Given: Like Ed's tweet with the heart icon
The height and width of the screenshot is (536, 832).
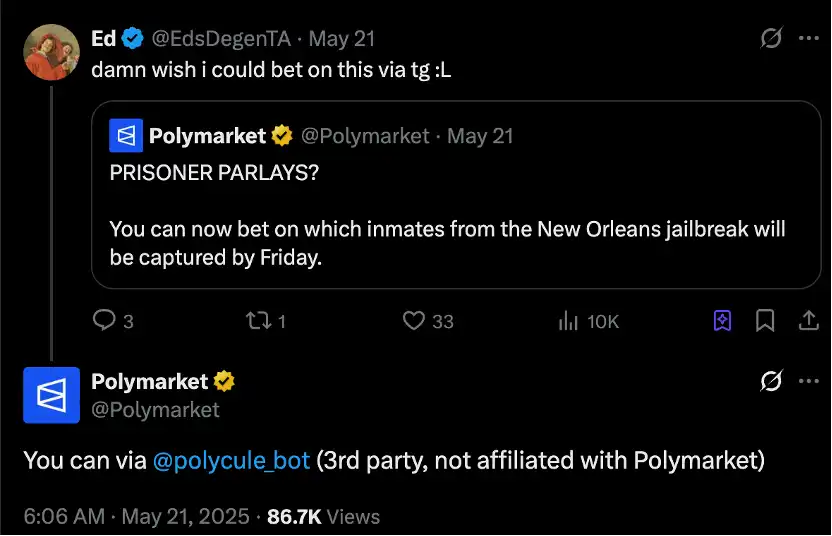Looking at the screenshot, I should pyautogui.click(x=414, y=321).
